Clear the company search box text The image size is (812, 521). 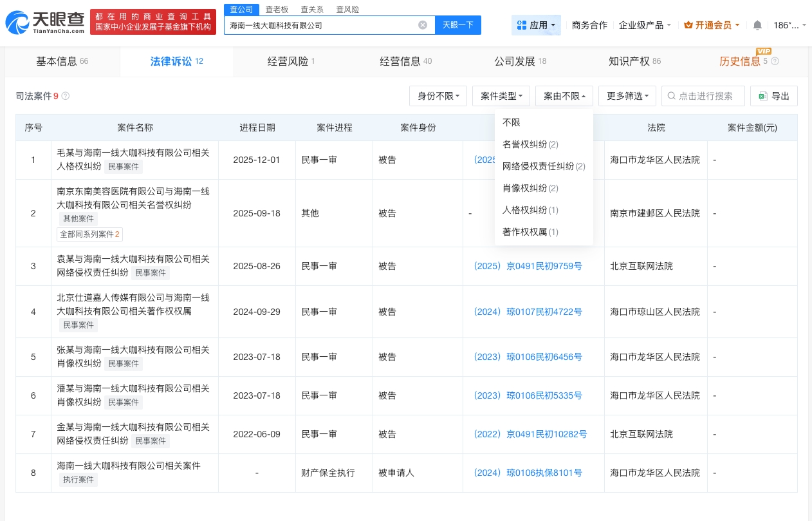click(x=423, y=25)
